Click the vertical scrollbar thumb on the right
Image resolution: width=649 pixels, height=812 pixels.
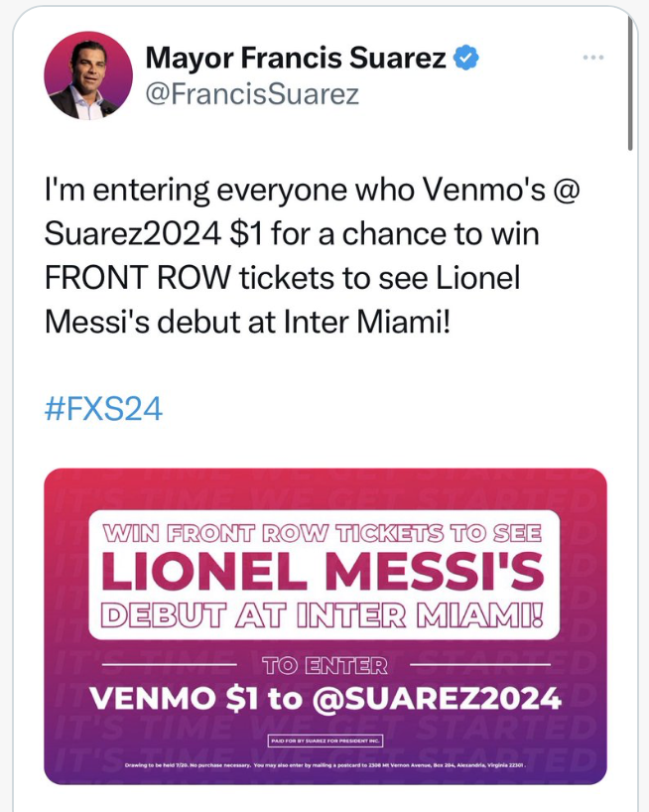coord(630,82)
